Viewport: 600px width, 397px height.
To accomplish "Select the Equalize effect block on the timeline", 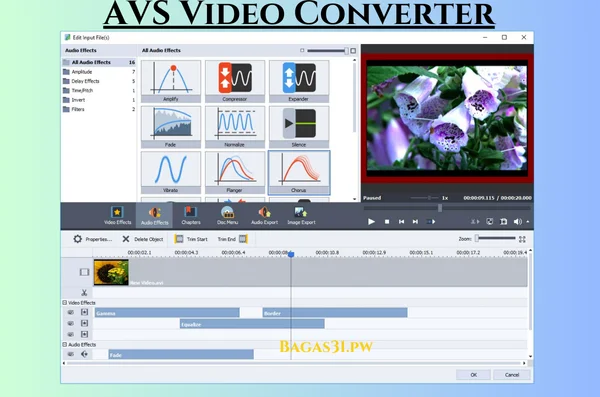I will [x=252, y=324].
